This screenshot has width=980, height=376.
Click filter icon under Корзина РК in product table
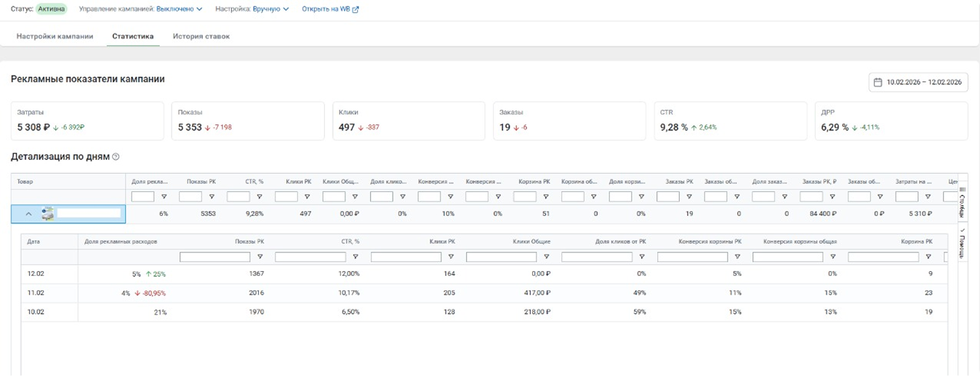point(546,197)
